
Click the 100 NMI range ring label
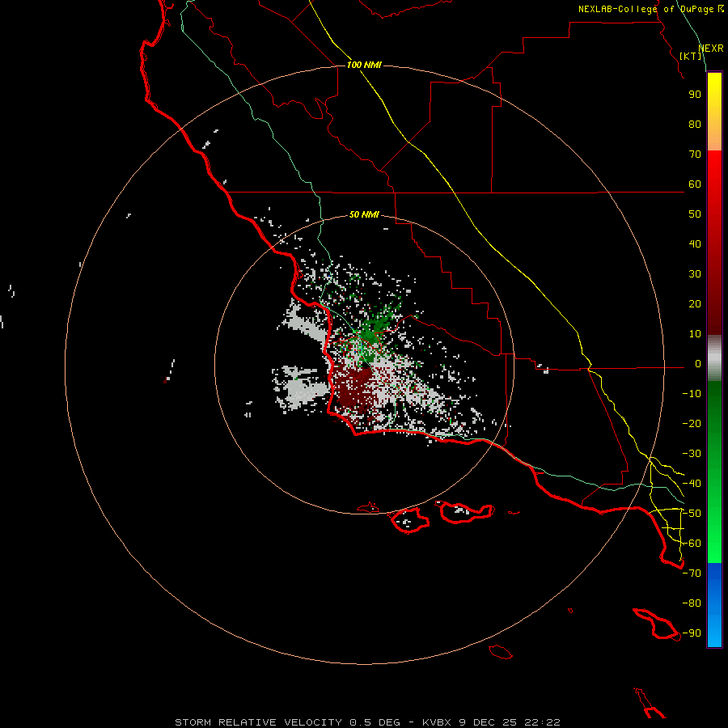[x=364, y=65]
